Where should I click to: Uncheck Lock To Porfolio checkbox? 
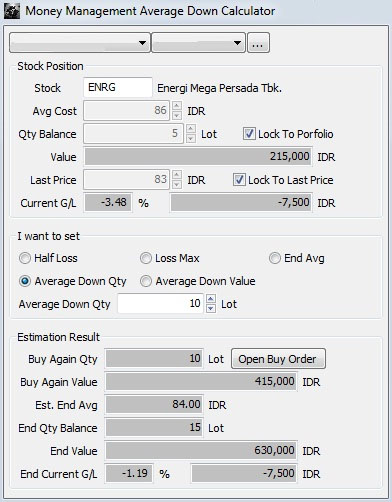[x=249, y=134]
